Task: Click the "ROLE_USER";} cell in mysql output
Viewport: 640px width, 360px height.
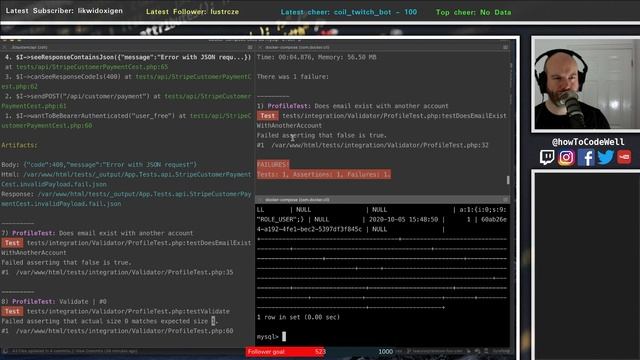Action: (280, 220)
